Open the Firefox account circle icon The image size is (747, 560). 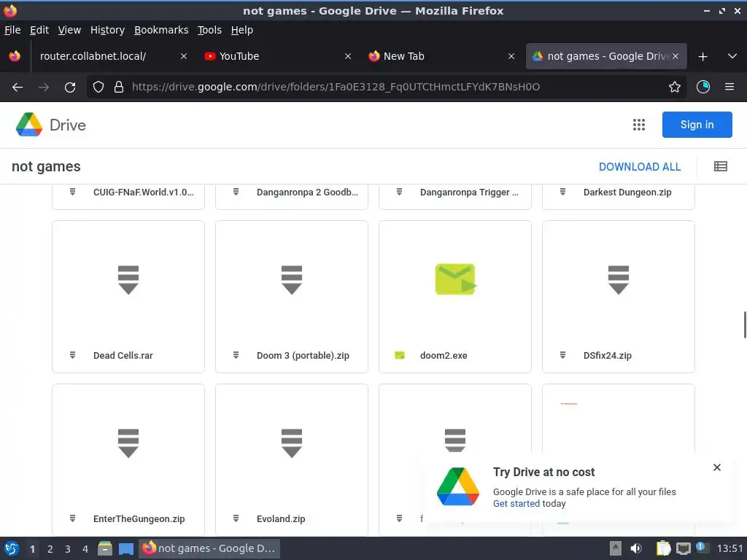pyautogui.click(x=703, y=87)
